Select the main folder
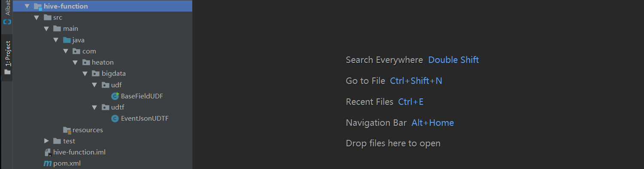 [x=70, y=29]
